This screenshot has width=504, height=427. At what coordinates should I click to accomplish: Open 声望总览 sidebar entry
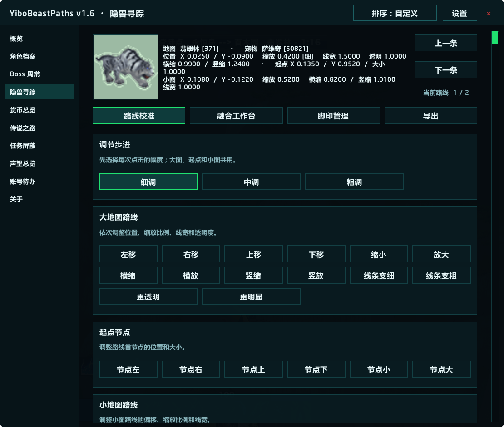click(40, 163)
